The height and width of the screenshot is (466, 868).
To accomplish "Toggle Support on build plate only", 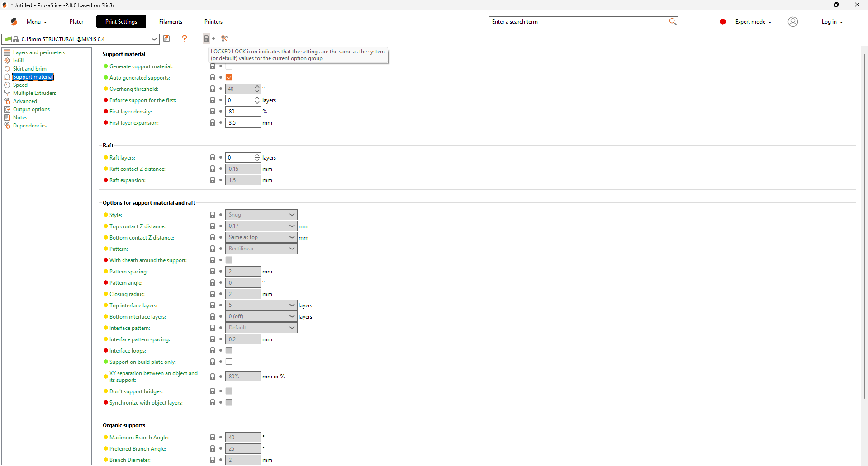I will pos(229,362).
